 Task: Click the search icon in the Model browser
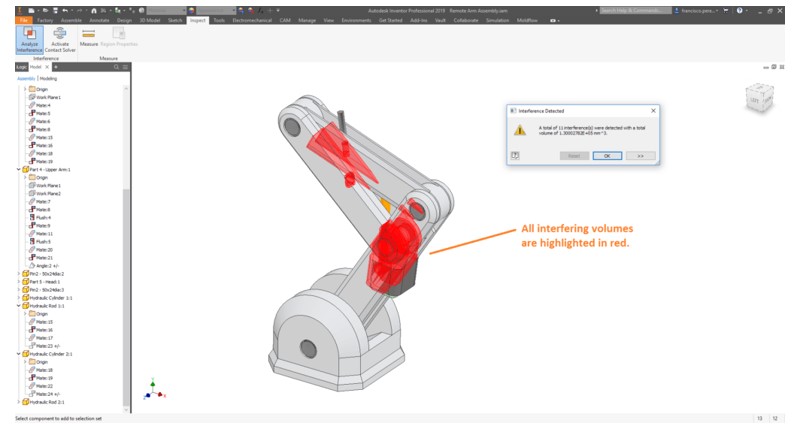pos(116,67)
